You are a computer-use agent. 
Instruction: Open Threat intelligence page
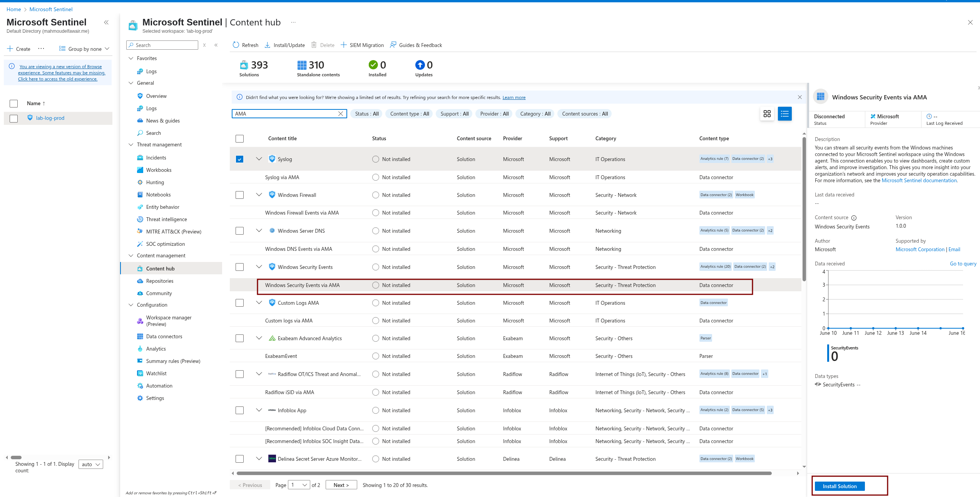pyautogui.click(x=166, y=219)
